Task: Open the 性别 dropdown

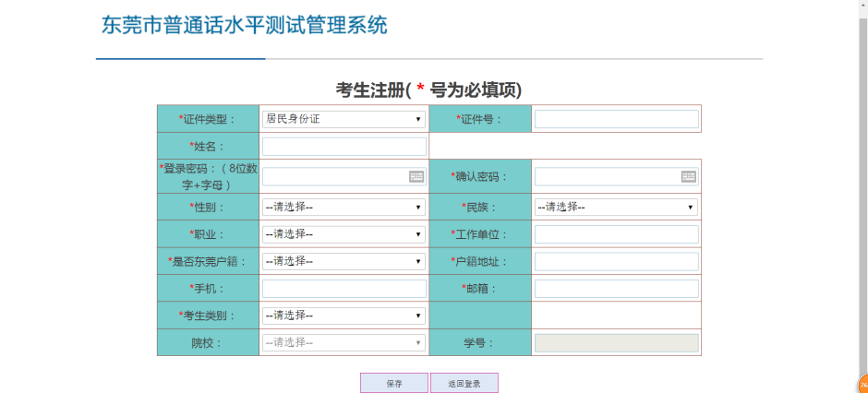Action: pos(344,208)
